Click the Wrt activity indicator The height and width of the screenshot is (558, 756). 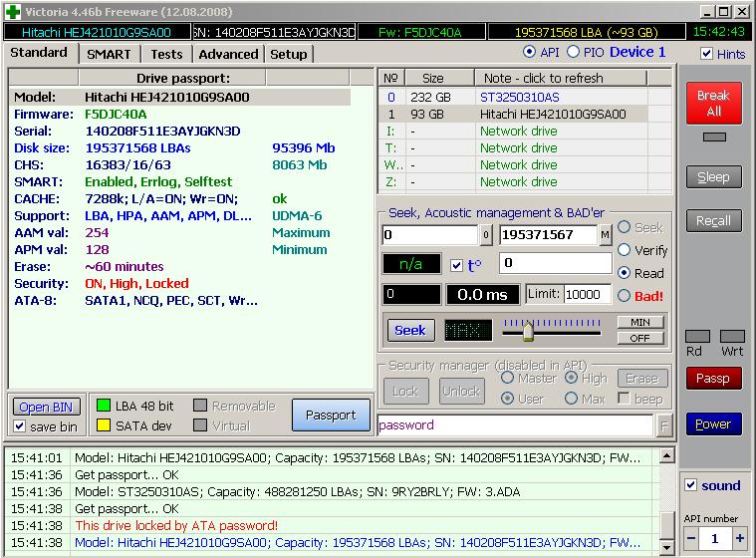(732, 336)
